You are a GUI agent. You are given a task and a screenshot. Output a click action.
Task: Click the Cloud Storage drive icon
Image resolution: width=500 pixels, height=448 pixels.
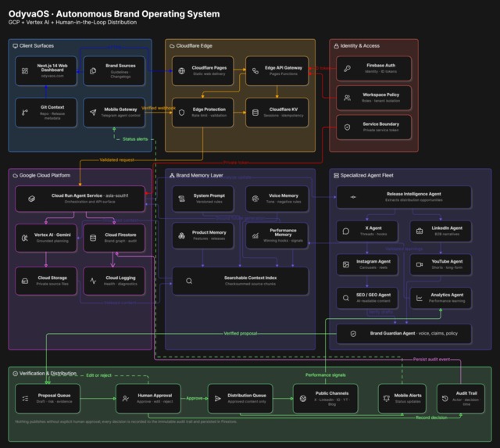tap(25, 281)
